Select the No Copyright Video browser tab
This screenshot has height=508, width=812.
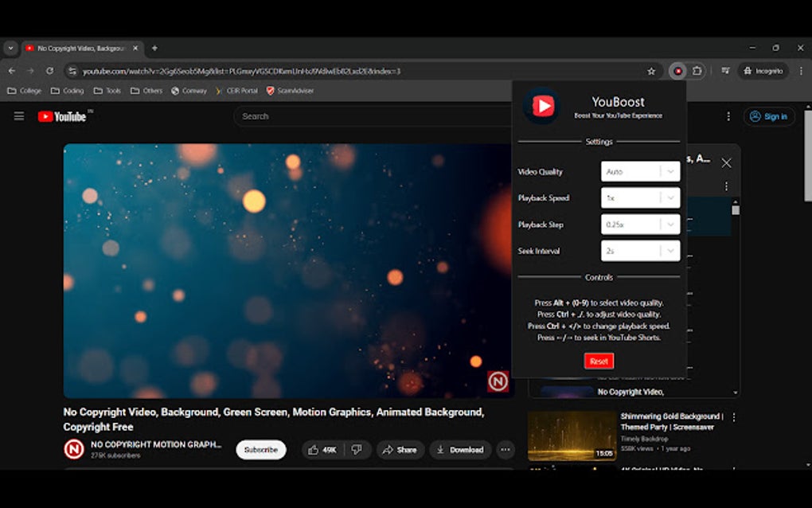[80, 48]
